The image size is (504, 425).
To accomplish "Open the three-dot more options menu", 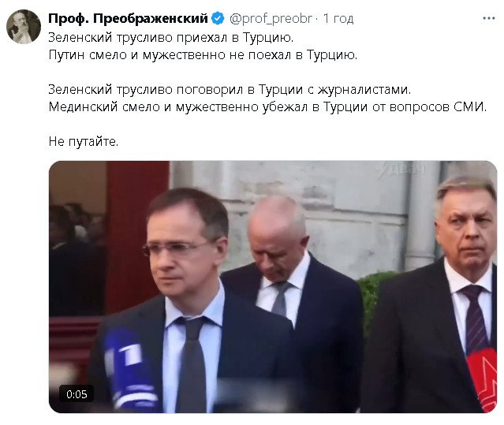I will click(488, 19).
